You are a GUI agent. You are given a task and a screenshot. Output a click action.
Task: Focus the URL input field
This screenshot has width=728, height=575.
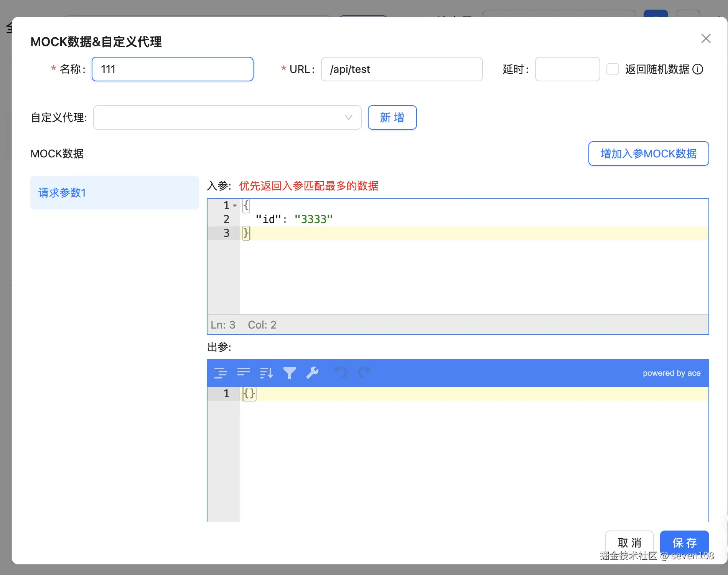pos(402,69)
